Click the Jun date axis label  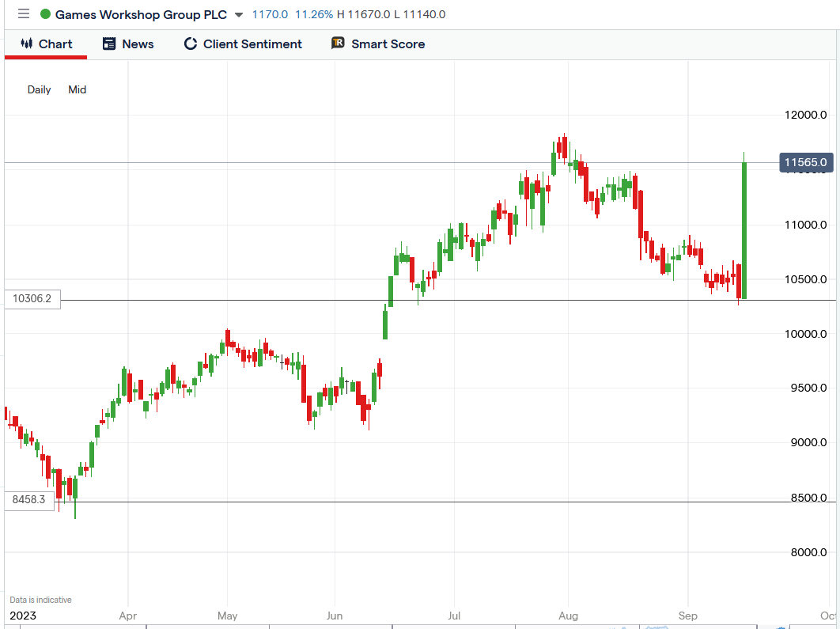335,616
